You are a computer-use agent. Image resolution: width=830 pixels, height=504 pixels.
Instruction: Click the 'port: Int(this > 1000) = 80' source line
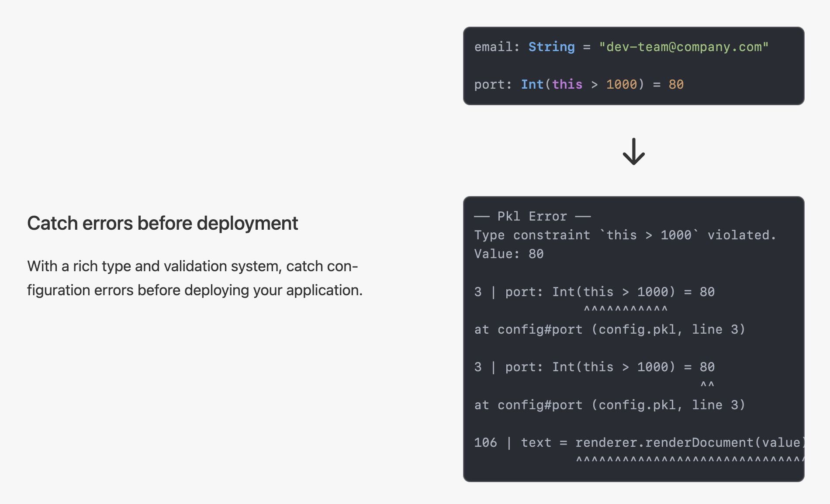tap(579, 84)
